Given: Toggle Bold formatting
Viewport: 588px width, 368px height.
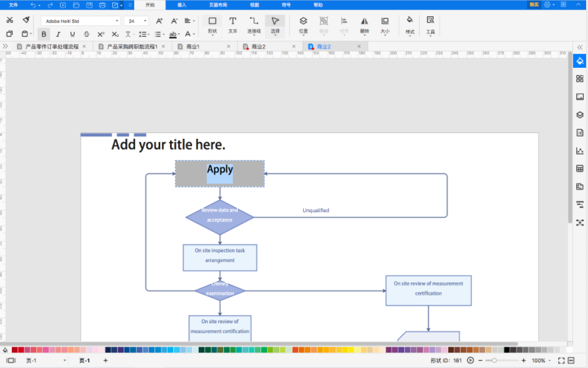Looking at the screenshot, I should [x=44, y=34].
